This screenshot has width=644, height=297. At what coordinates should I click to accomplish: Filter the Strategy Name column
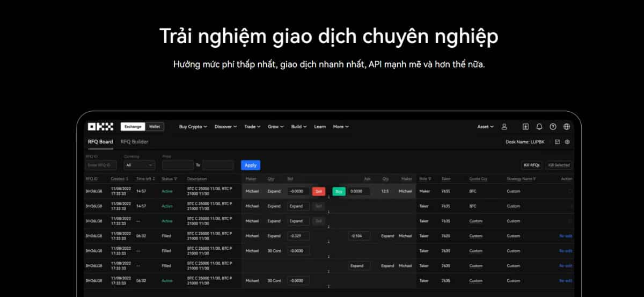[x=535, y=179]
